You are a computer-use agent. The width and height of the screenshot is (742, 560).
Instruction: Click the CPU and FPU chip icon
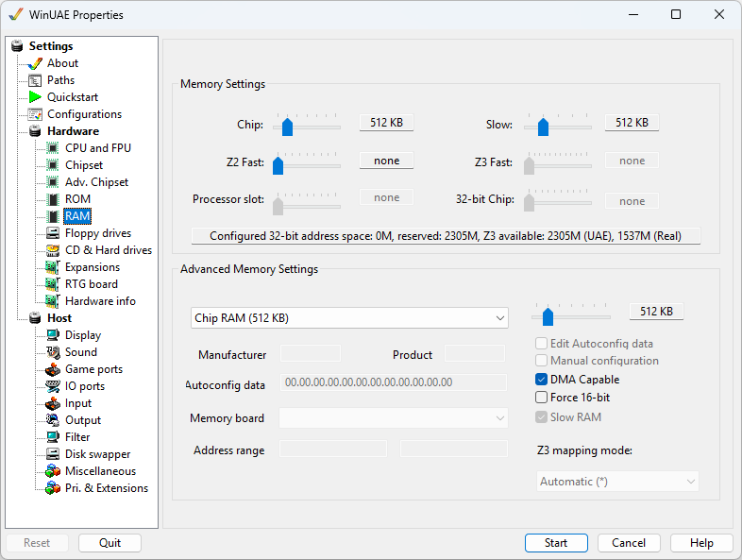click(53, 148)
